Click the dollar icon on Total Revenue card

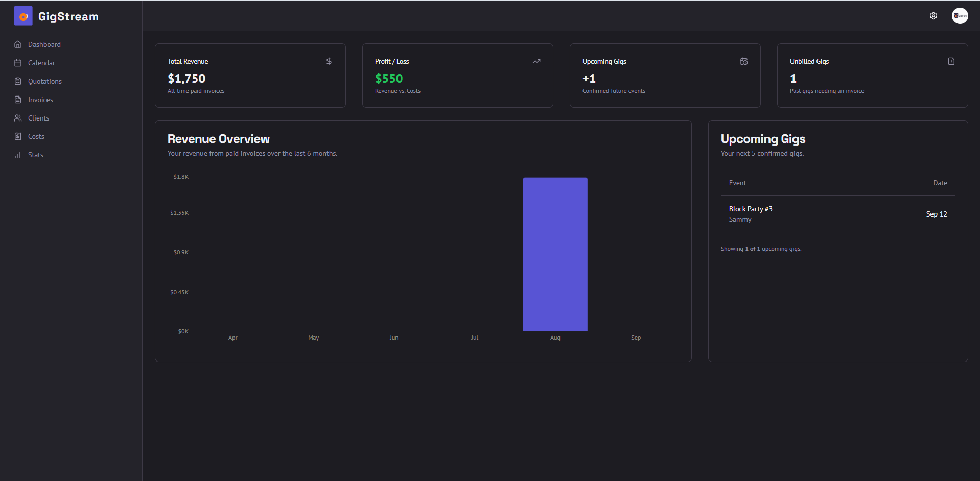click(329, 61)
